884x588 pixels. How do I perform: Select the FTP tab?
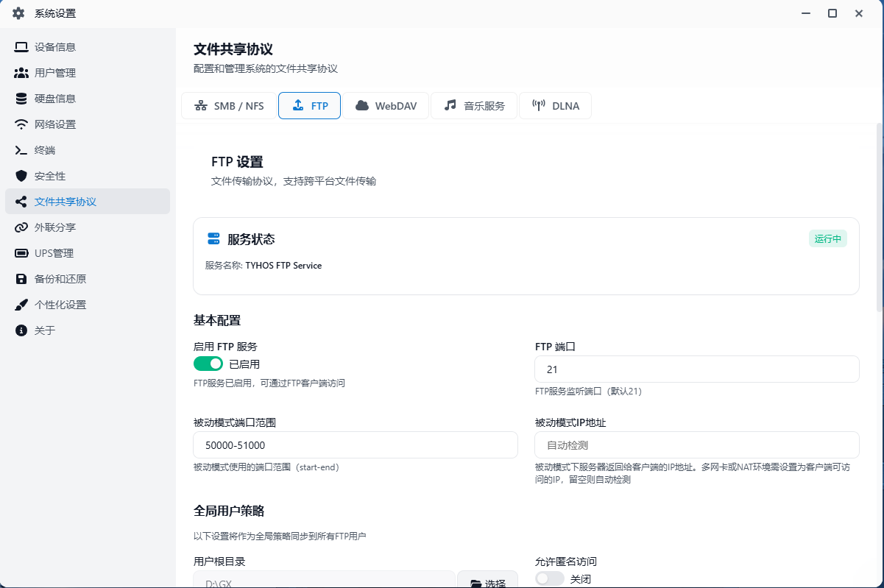coord(309,106)
